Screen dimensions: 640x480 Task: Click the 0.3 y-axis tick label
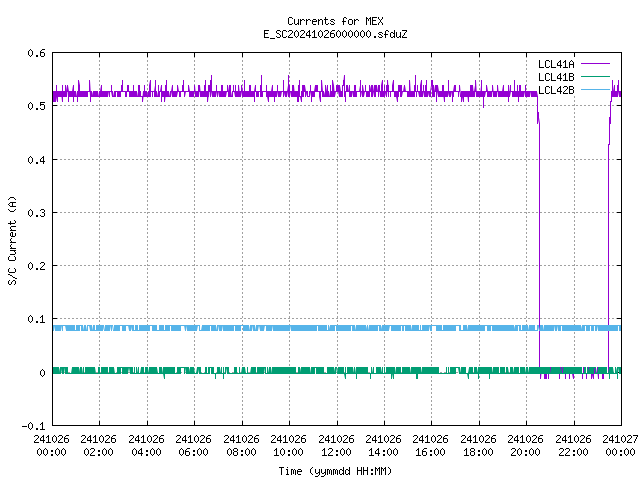coord(36,213)
